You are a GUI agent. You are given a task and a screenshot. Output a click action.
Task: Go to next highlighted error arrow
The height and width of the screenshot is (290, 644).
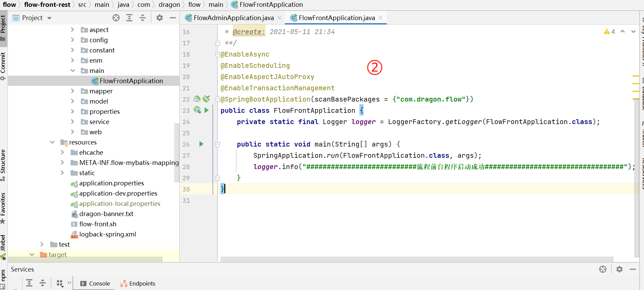pos(633,31)
